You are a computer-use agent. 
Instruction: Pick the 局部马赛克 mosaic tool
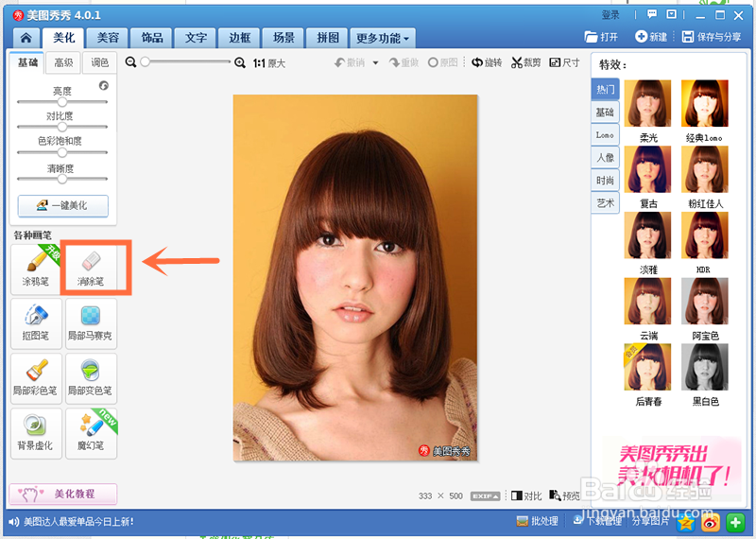[x=91, y=323]
